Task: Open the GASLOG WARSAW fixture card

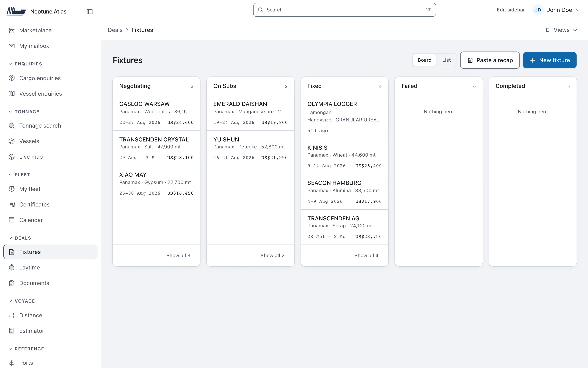Action: 156,113
